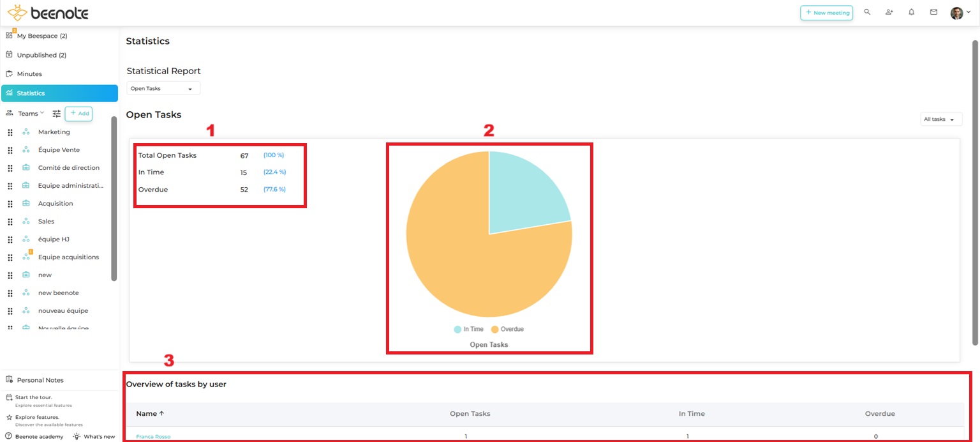Open messages with the envelope icon
Screen dimensions: 980x442
point(933,11)
